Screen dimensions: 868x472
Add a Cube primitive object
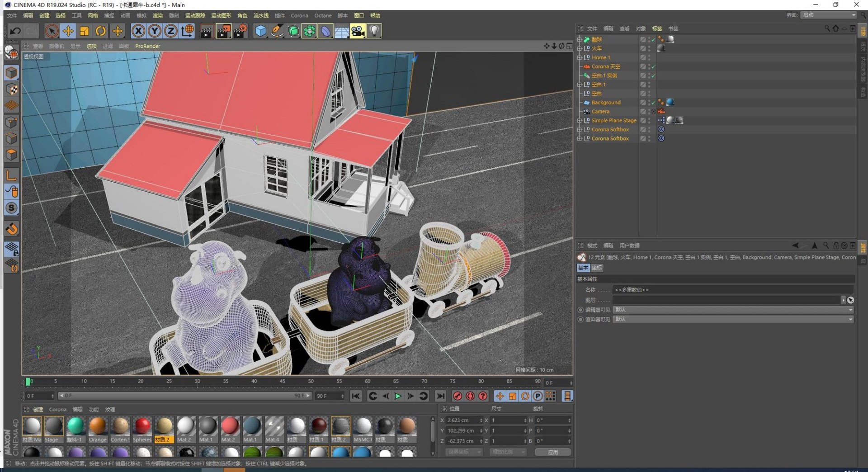point(260,31)
